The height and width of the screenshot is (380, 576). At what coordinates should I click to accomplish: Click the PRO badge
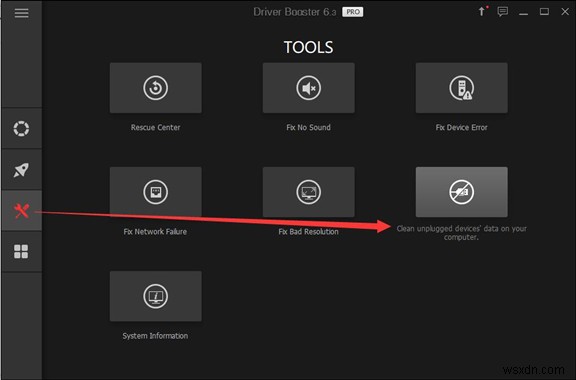coord(353,12)
